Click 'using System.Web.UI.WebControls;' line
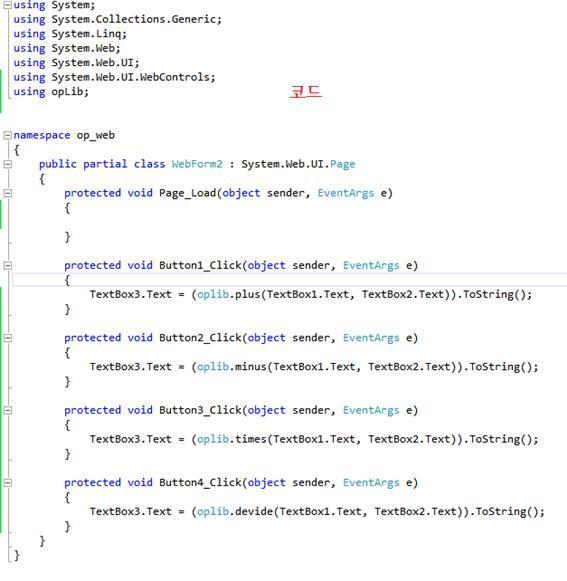 pos(114,77)
